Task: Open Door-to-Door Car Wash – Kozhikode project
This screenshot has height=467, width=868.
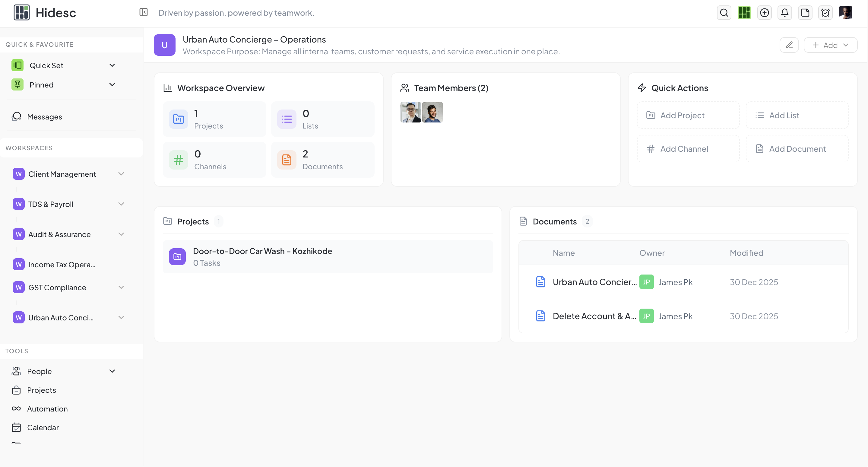Action: pos(262,251)
